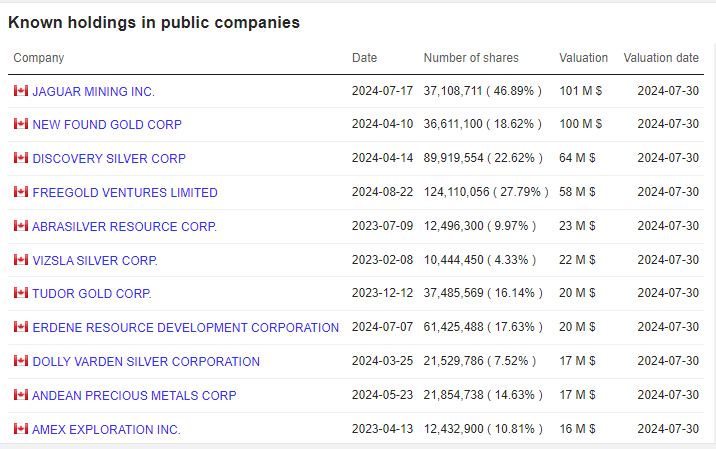This screenshot has height=449, width=716.
Task: Click the date 2023-12-12 cell
Action: (382, 293)
